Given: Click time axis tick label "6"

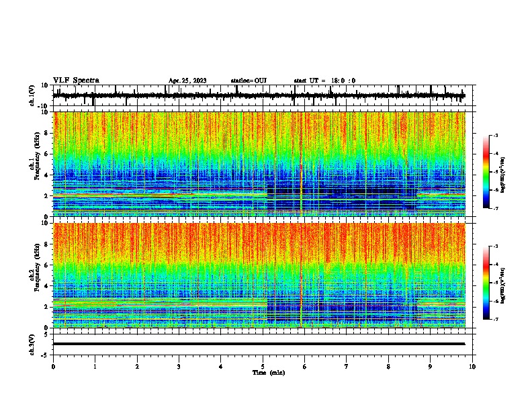Looking at the screenshot, I should [x=305, y=367].
